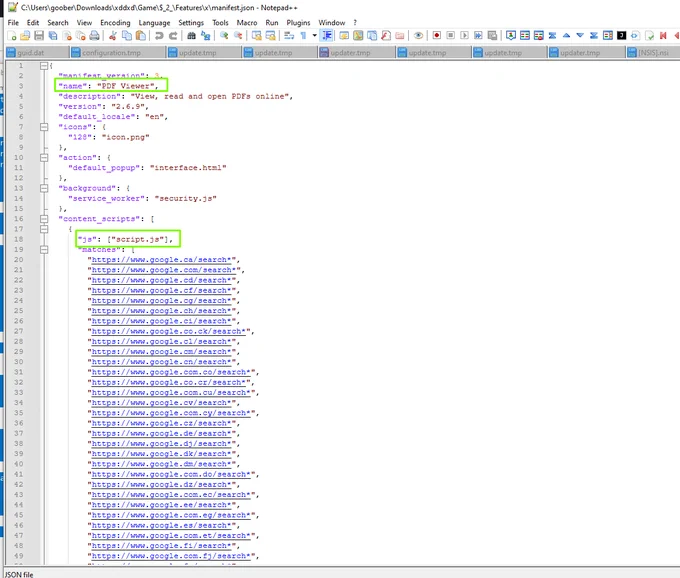Screen dimensions: 680x578
Task: Click the Save recorded macro icon
Action: (492, 36)
